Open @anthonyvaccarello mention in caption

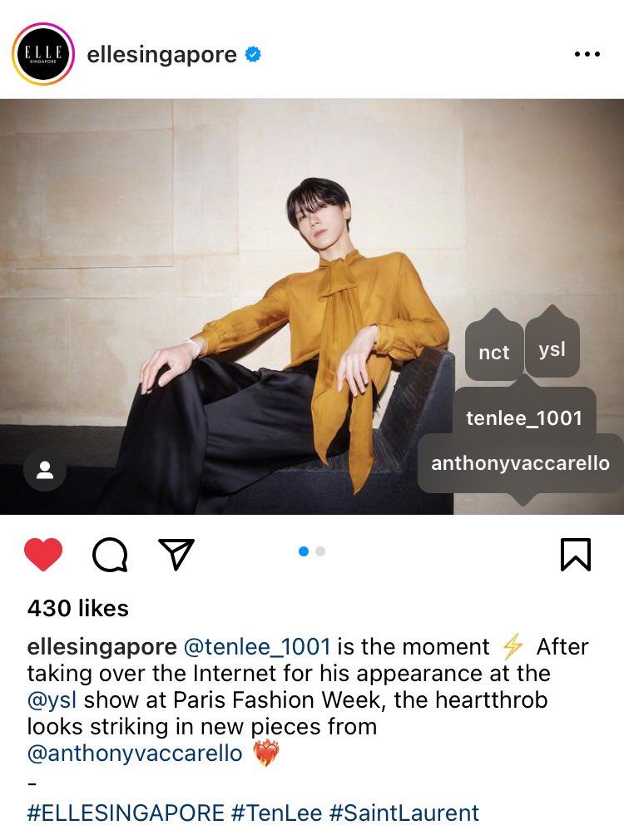tap(135, 754)
